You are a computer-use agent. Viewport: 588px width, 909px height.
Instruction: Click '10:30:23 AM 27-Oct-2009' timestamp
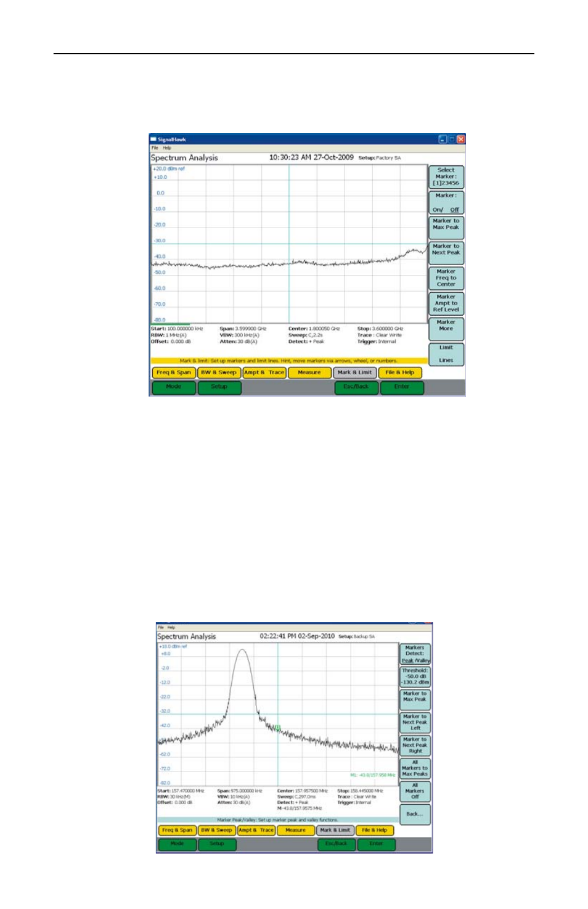pos(311,157)
